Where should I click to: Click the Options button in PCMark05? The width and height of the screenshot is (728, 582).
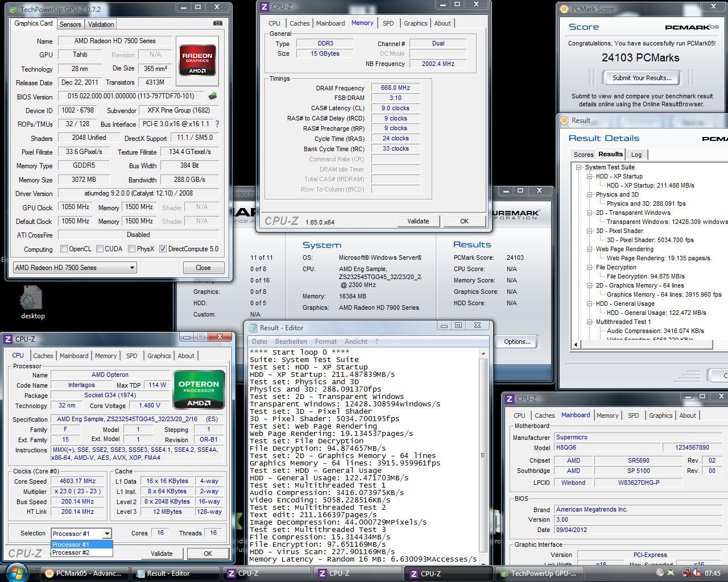[517, 342]
